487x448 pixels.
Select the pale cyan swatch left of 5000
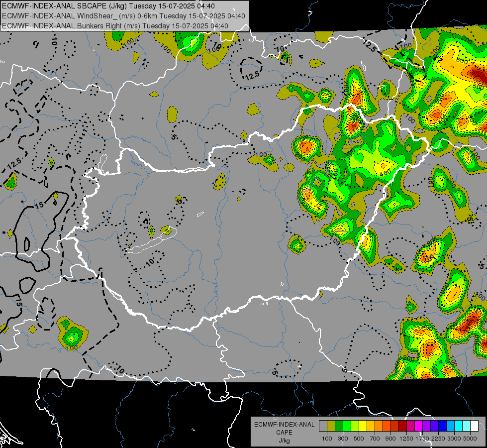[467, 426]
